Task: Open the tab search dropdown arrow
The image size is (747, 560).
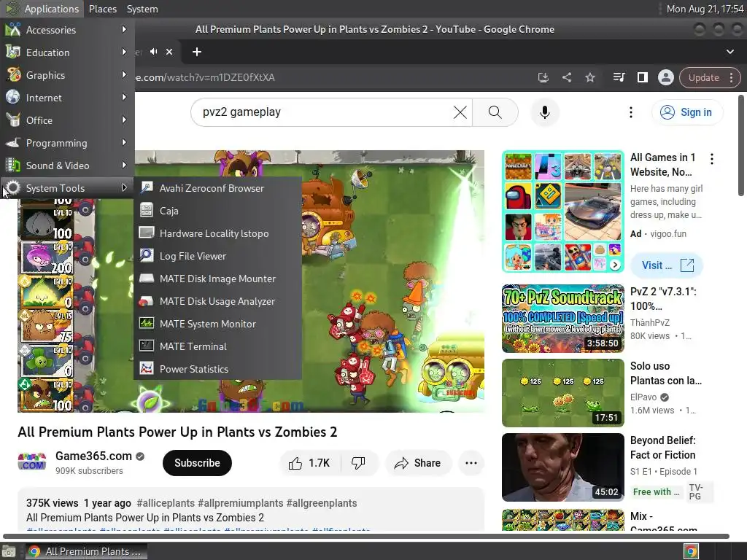Action: [x=729, y=52]
